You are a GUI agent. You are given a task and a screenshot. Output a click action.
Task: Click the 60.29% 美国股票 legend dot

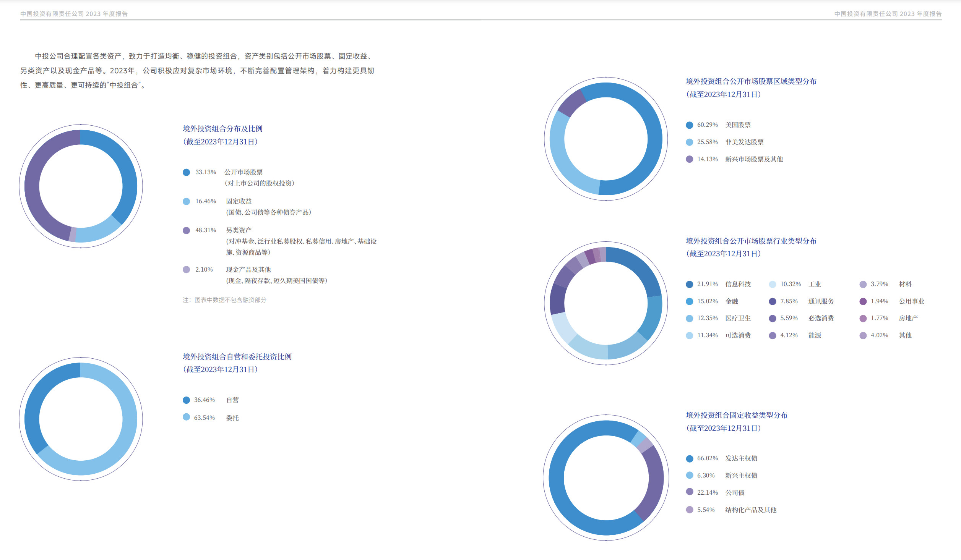coord(689,125)
